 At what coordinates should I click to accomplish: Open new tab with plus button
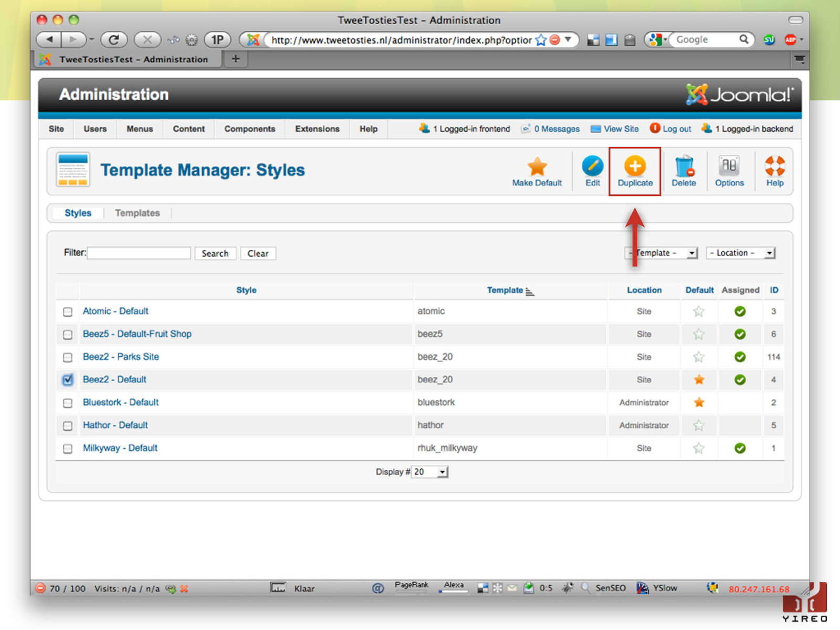tap(236, 59)
